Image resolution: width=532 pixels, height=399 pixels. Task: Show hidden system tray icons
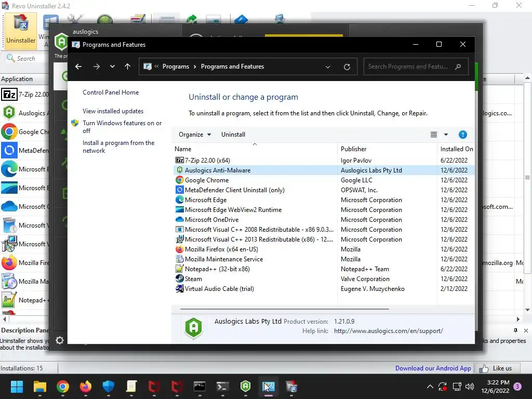pyautogui.click(x=430, y=387)
